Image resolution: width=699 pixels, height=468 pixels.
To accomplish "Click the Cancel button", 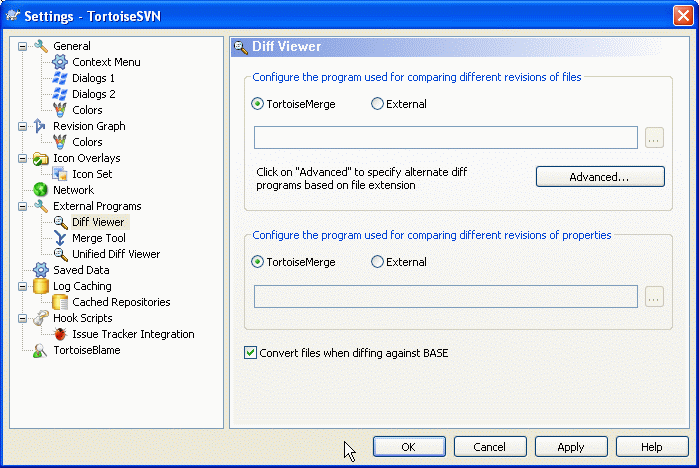I will (x=489, y=447).
